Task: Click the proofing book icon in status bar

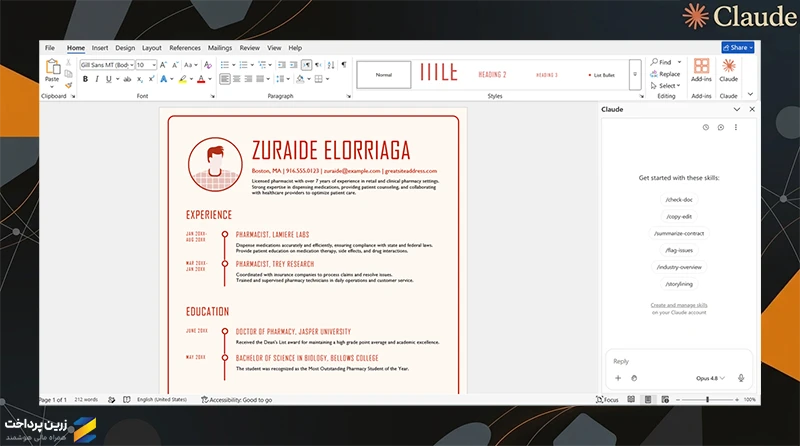Action: [127, 400]
